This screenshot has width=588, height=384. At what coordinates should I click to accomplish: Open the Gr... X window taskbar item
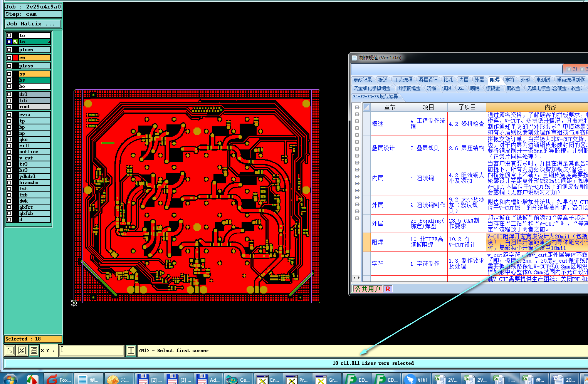click(327, 379)
